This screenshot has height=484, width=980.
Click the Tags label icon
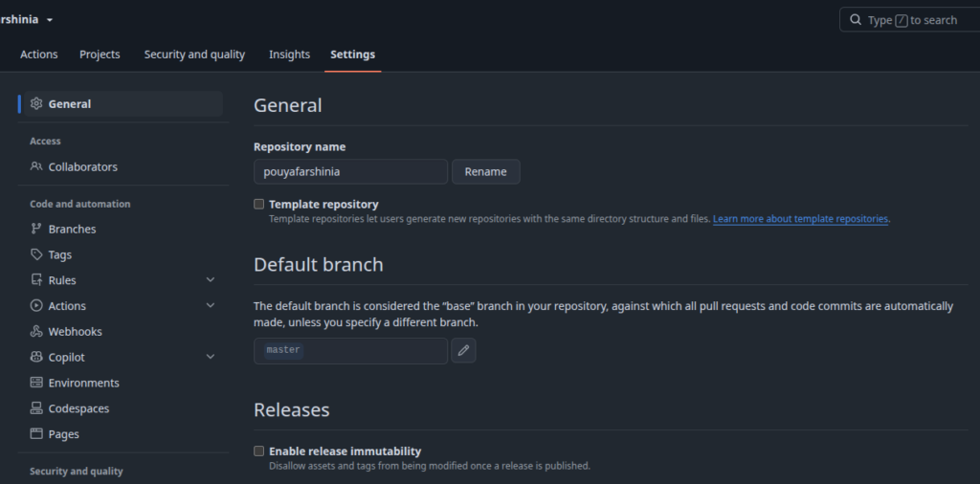click(x=36, y=254)
